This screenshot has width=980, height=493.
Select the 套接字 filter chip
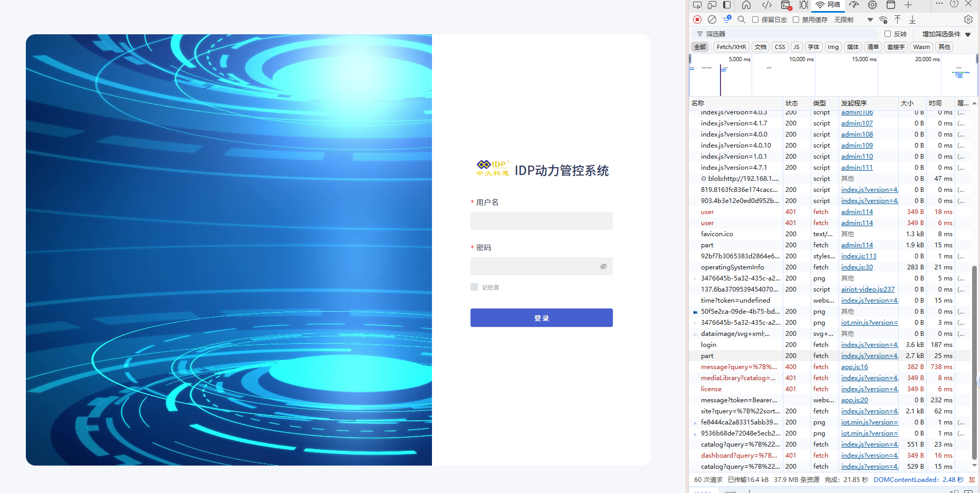coord(896,47)
